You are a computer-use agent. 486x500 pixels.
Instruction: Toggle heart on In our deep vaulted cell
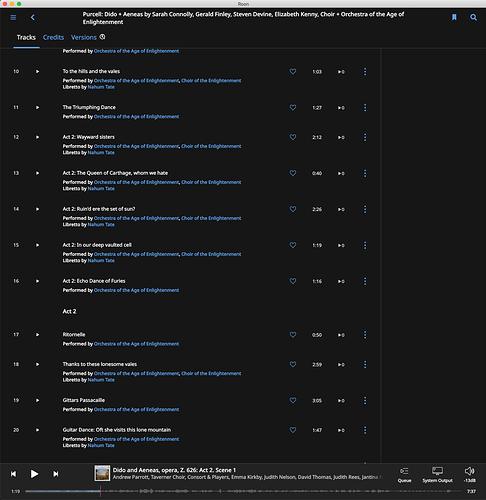(x=293, y=245)
